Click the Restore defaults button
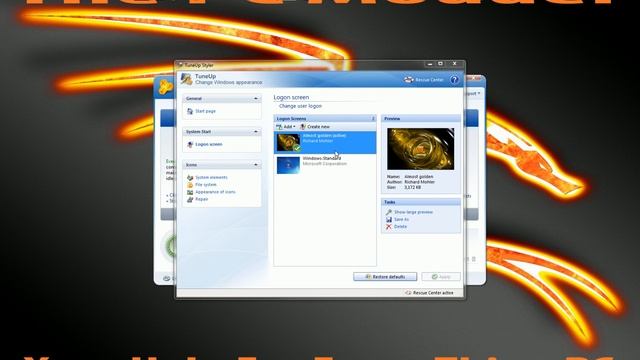Screen dimensions: 640x360 pyautogui.click(x=385, y=277)
